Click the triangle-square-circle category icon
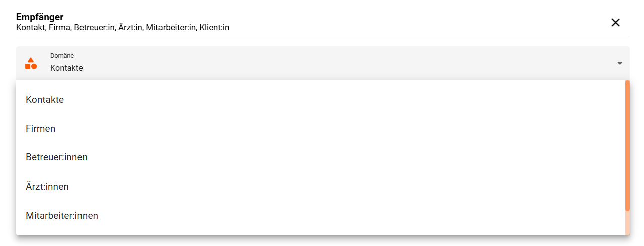This screenshot has width=644, height=246. pos(31,63)
